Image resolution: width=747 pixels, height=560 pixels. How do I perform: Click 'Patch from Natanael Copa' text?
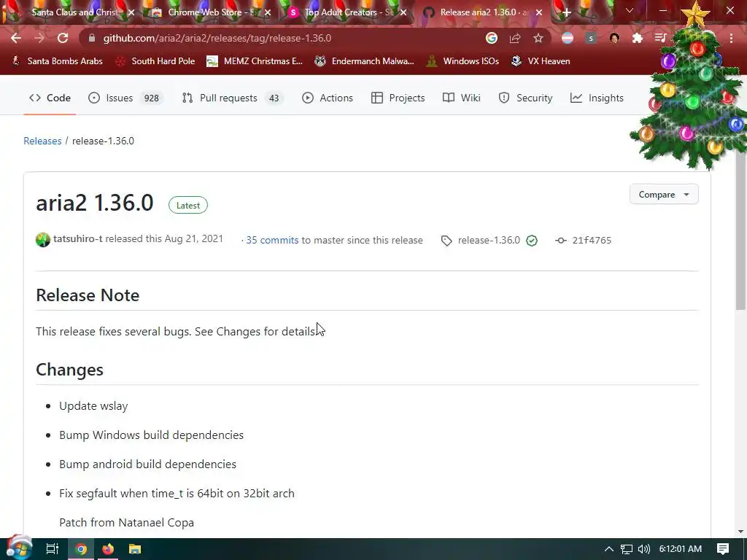click(x=126, y=522)
